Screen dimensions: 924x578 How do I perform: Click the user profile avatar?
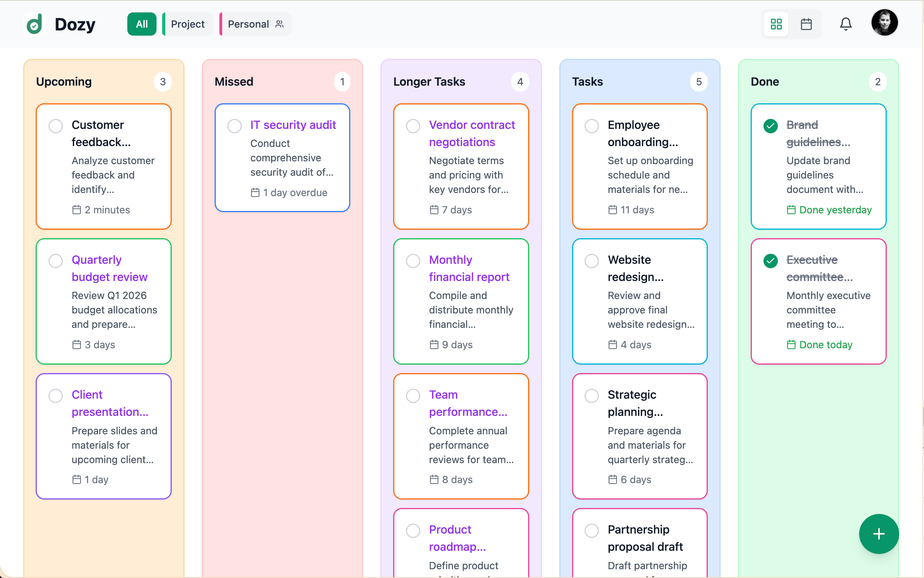tap(884, 23)
